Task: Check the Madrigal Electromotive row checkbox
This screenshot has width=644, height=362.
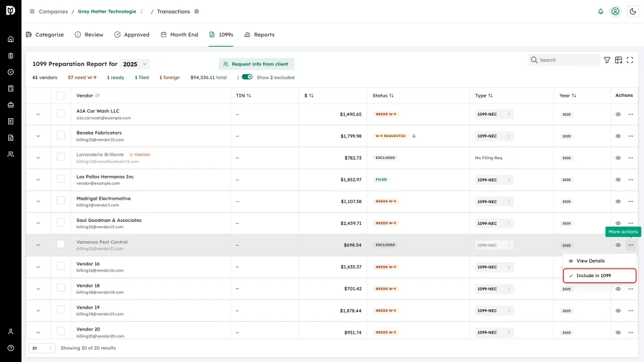Action: (60, 200)
